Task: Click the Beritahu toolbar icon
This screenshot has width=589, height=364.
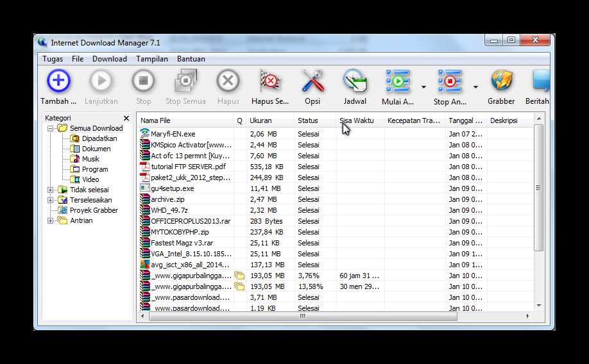Action: [541, 81]
